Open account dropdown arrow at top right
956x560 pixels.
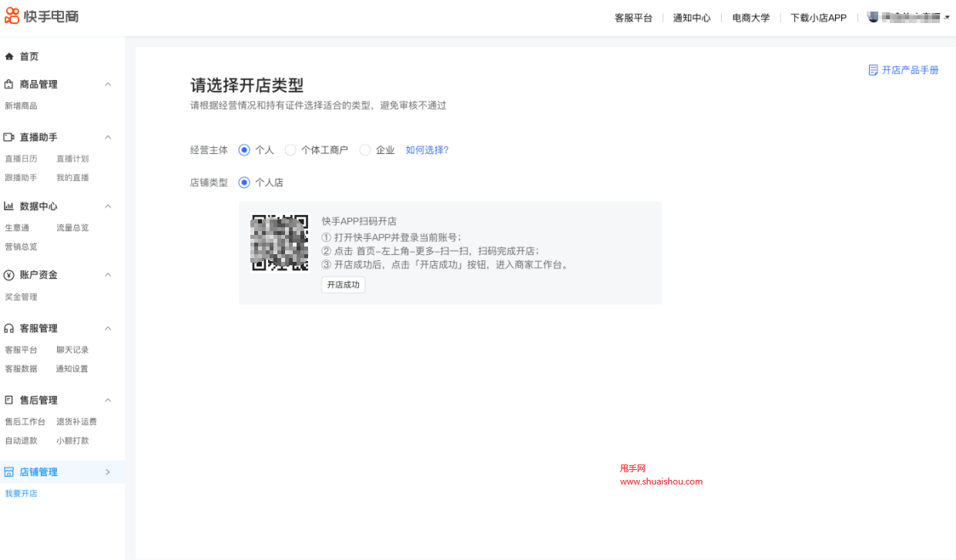(x=947, y=17)
